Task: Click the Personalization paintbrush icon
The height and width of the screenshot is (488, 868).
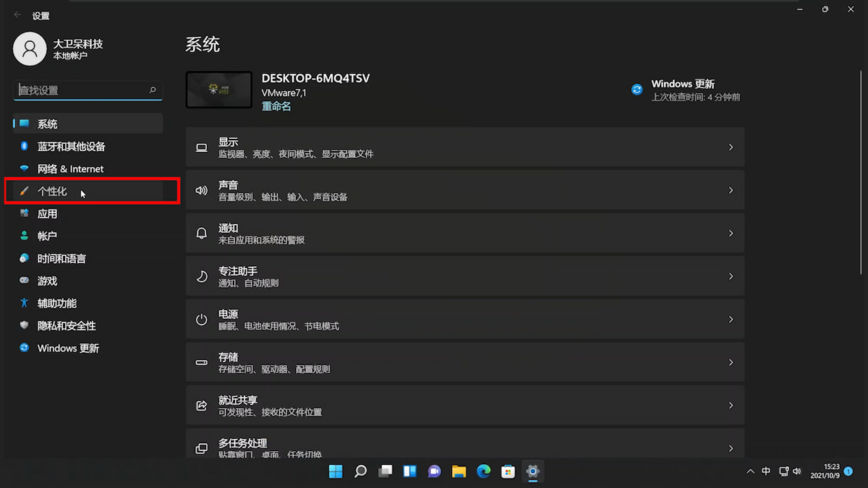Action: tap(24, 191)
